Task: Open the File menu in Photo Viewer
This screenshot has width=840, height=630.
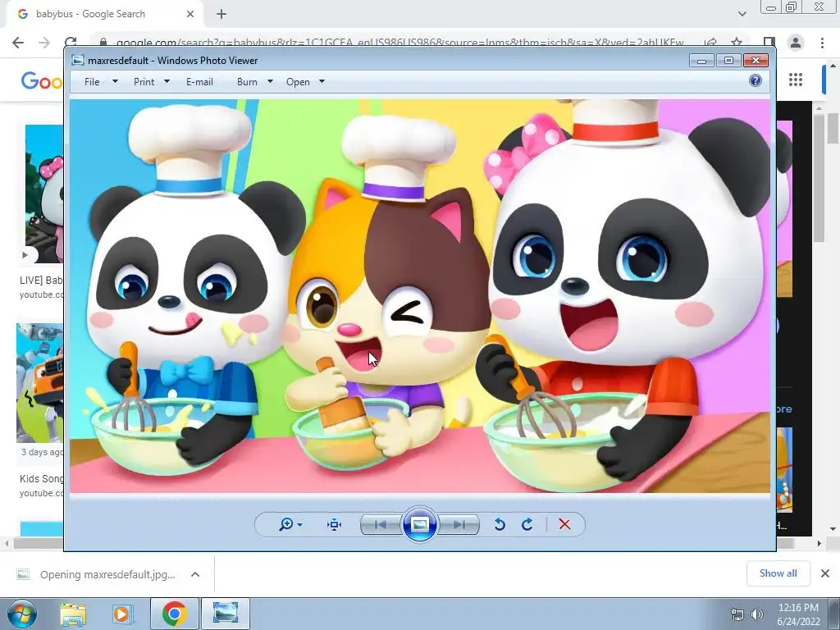Action: click(92, 82)
